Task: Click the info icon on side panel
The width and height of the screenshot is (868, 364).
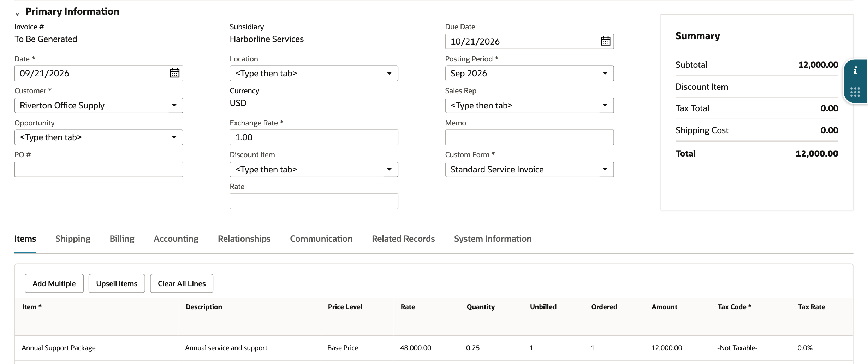Action: 855,71
